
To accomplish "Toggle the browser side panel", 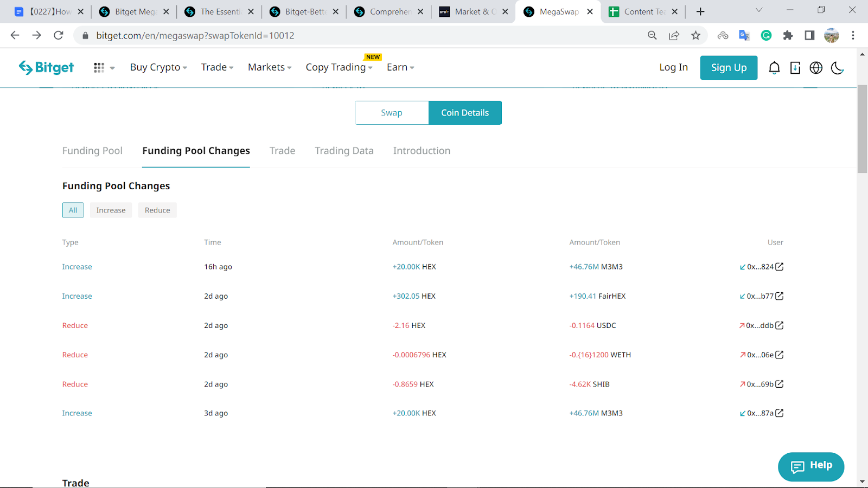I will pyautogui.click(x=809, y=35).
